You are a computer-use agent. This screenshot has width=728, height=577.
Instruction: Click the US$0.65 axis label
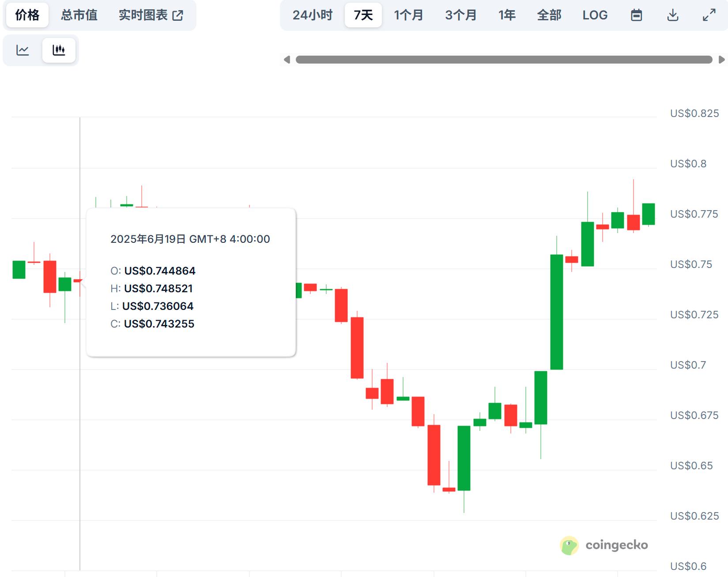[691, 466]
